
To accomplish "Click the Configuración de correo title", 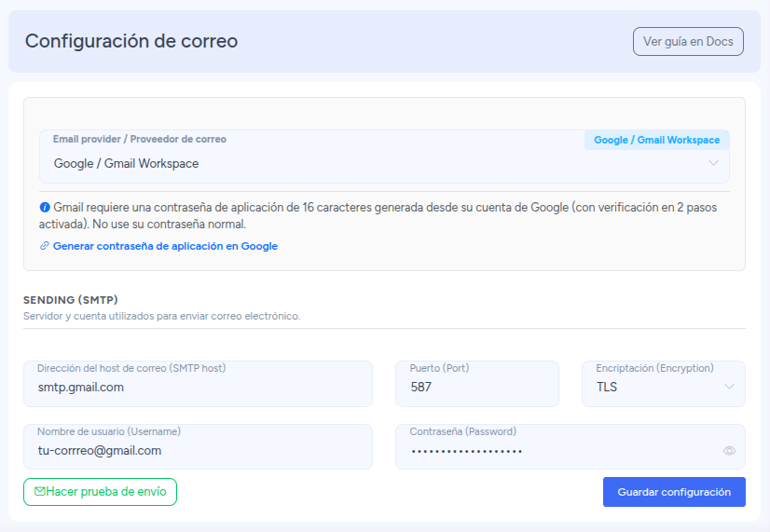I will [x=131, y=41].
